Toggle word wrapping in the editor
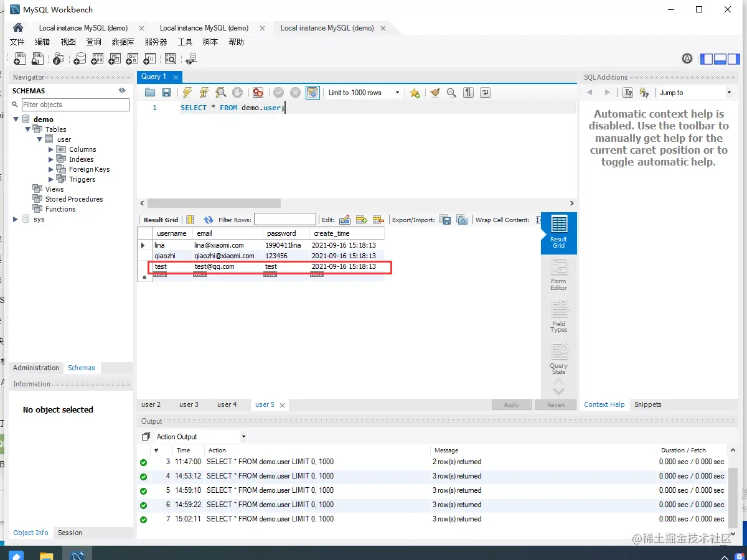This screenshot has height=560, width=747. (x=485, y=93)
